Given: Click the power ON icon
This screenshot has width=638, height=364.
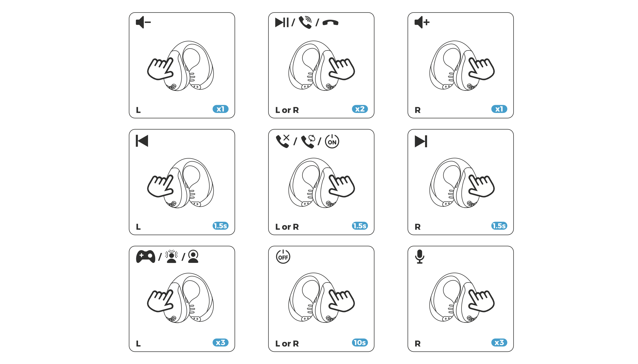Looking at the screenshot, I should tap(332, 141).
